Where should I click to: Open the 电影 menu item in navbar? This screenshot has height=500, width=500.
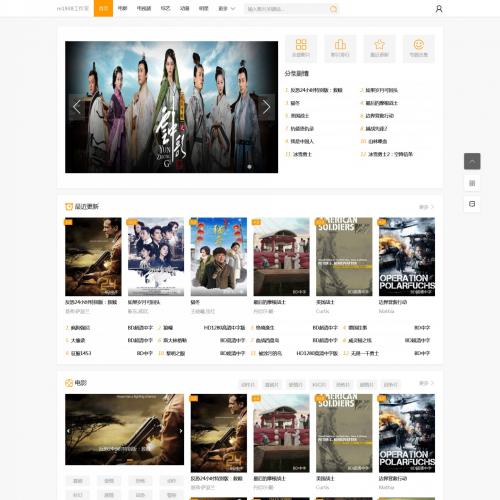[x=122, y=8]
